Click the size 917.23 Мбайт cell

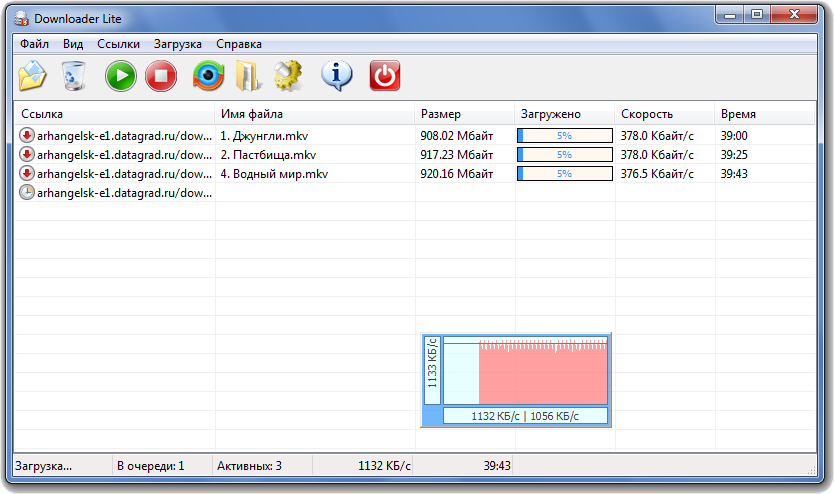pos(456,155)
